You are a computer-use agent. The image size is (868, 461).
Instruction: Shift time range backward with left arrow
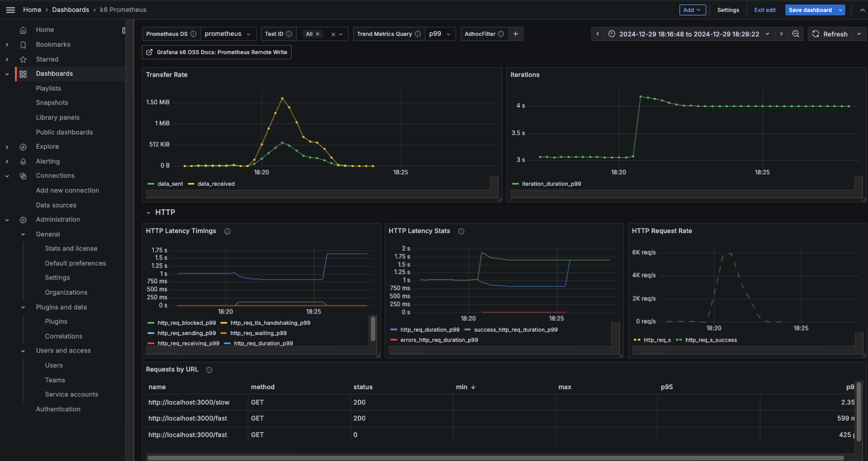pos(597,34)
